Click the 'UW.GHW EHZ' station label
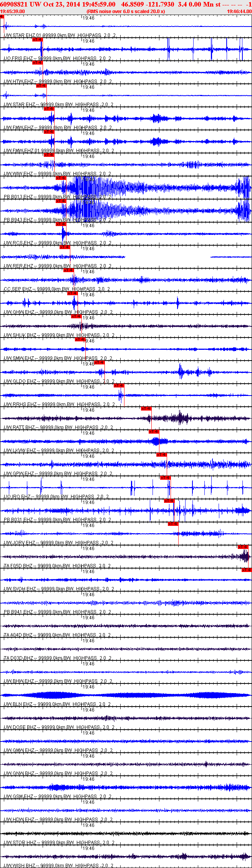This screenshot has height=868, width=252. pos(19,312)
